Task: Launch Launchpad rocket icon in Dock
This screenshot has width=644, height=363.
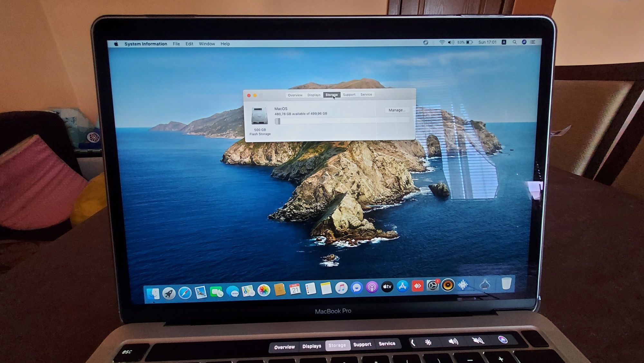Action: pos(169,293)
